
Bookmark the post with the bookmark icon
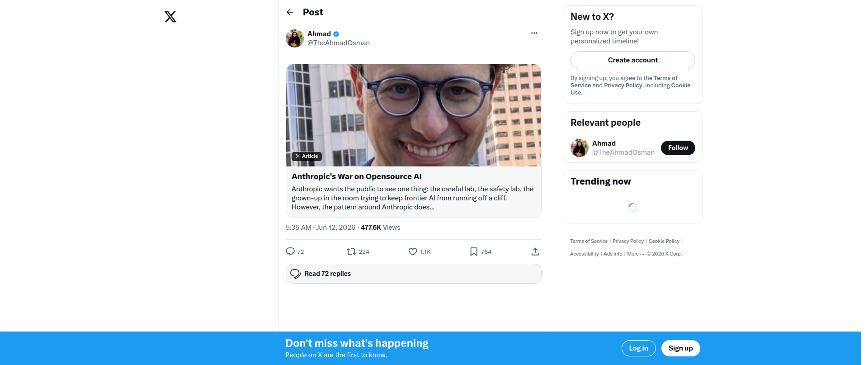tap(474, 251)
